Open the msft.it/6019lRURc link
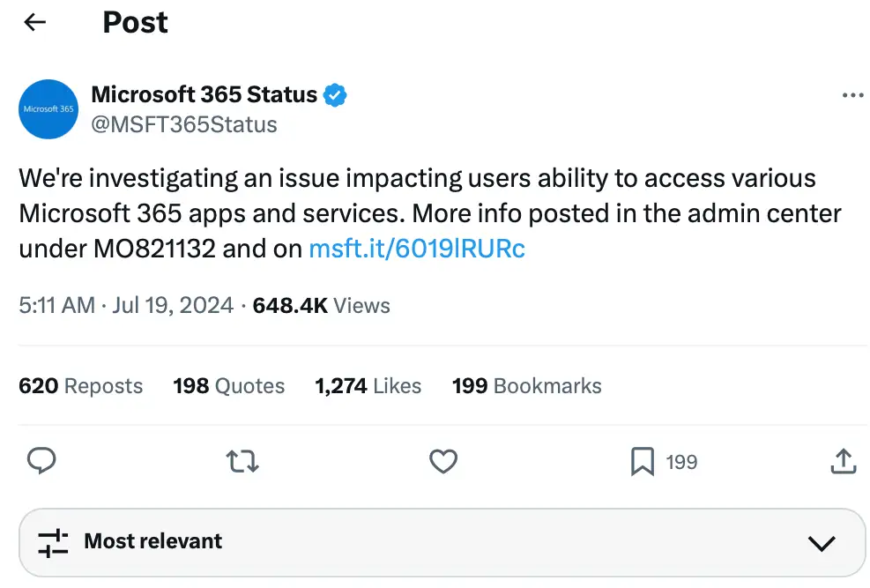The width and height of the screenshot is (870, 588). point(416,249)
